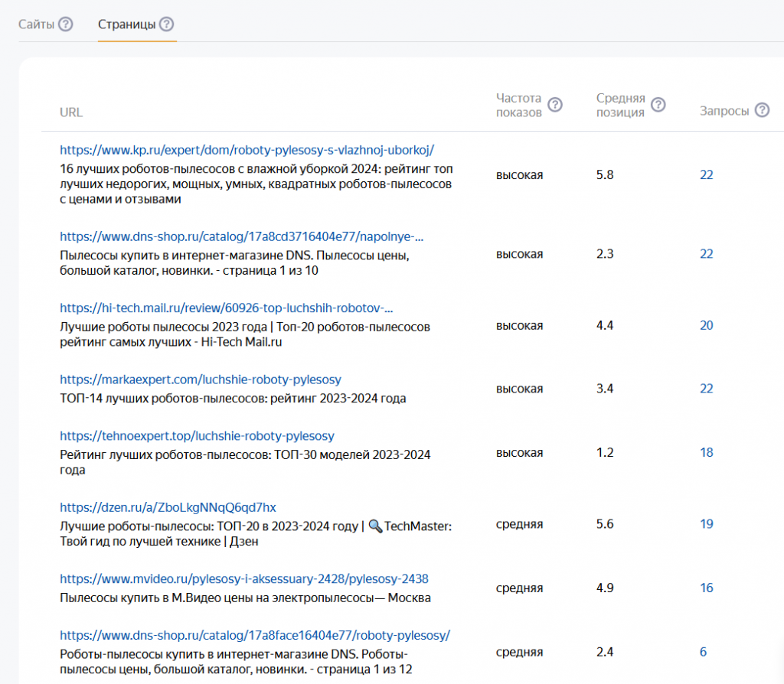784x684 pixels.
Task: Click the 'Лучшие роботы-пылесосы: ТОП-20' Дзен title
Action: pyautogui.click(x=256, y=533)
